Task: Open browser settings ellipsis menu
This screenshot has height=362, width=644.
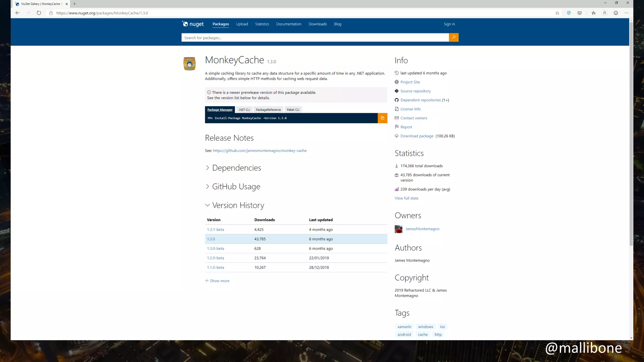Action: 626,13
